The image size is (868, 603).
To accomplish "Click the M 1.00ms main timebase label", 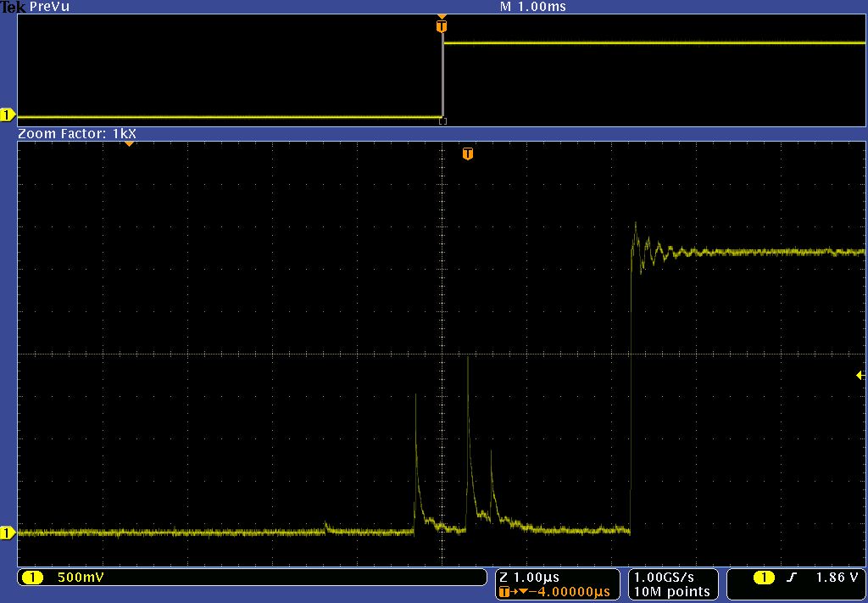I will click(533, 7).
